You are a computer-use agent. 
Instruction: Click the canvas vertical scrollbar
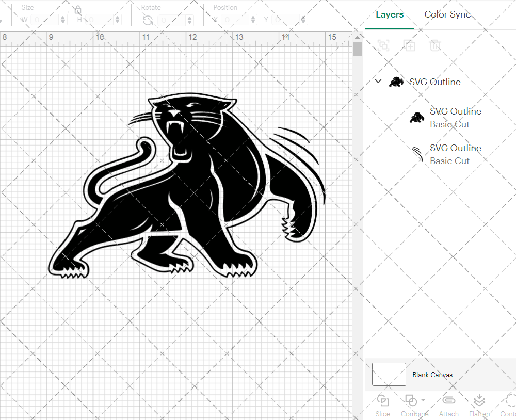tap(357, 49)
